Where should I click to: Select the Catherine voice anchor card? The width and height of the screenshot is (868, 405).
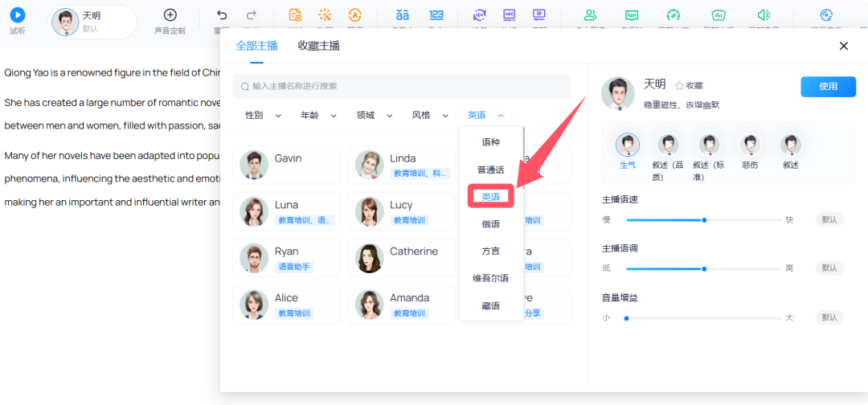pos(401,258)
